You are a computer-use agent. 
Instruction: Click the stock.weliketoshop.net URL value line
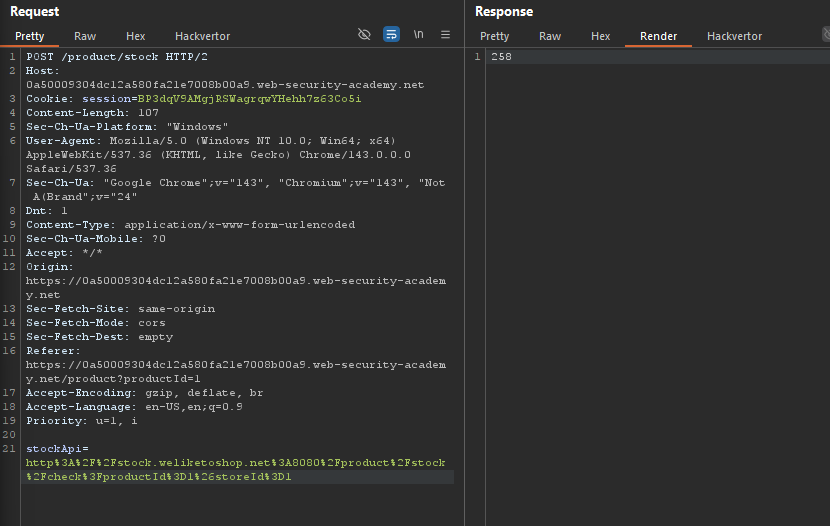click(236, 463)
